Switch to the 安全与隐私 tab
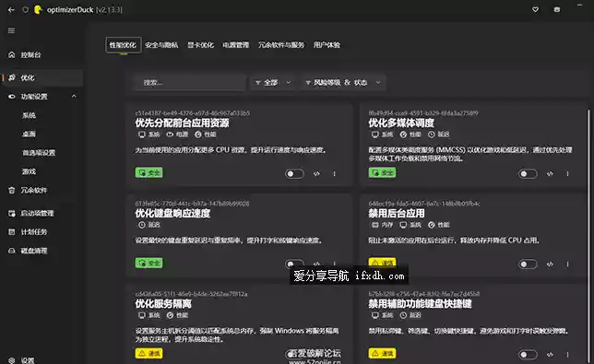594x364 pixels. [x=161, y=45]
